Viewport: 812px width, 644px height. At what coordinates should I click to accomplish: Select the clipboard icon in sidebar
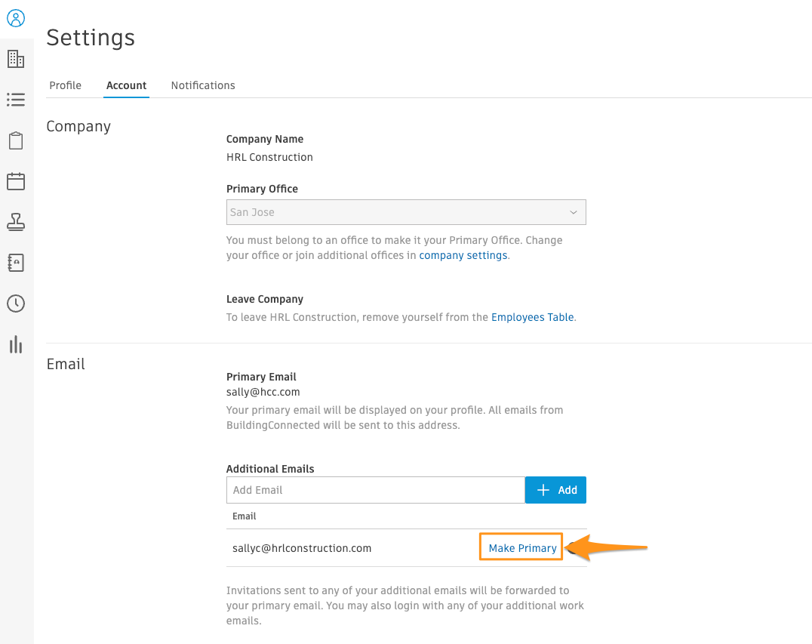[x=16, y=140]
